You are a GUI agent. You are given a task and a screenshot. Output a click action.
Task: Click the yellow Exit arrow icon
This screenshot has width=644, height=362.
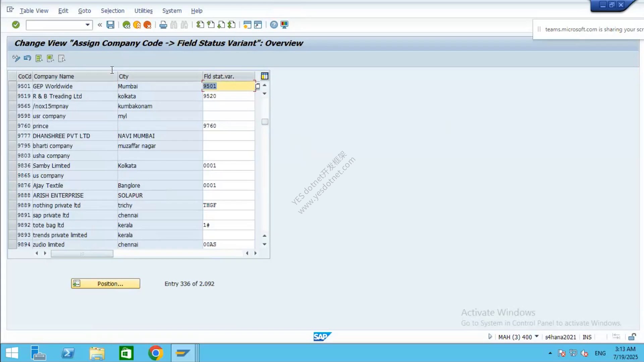pyautogui.click(x=137, y=25)
